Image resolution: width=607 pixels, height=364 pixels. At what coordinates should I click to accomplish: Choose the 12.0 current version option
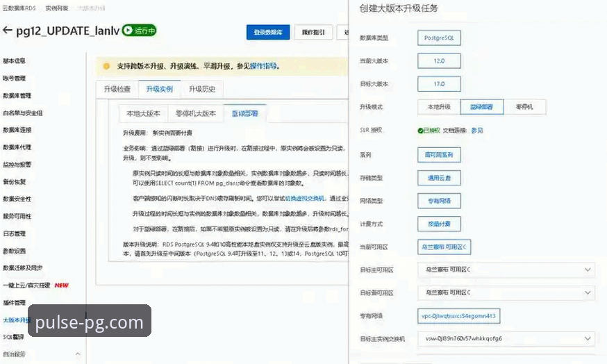tap(439, 61)
